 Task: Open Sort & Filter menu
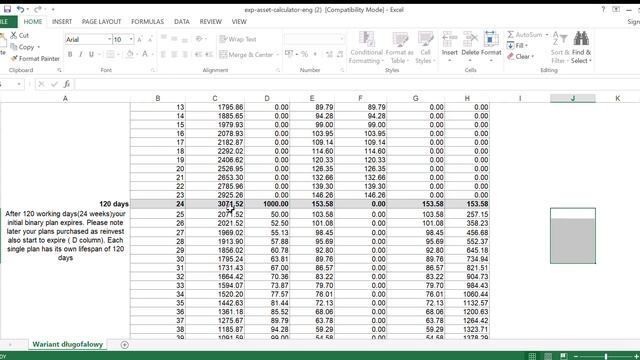pos(560,47)
